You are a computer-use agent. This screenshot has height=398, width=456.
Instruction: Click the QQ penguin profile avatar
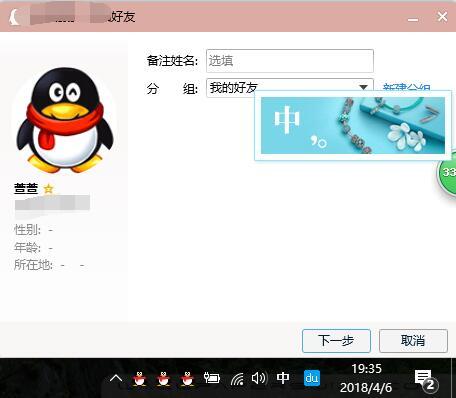(65, 120)
